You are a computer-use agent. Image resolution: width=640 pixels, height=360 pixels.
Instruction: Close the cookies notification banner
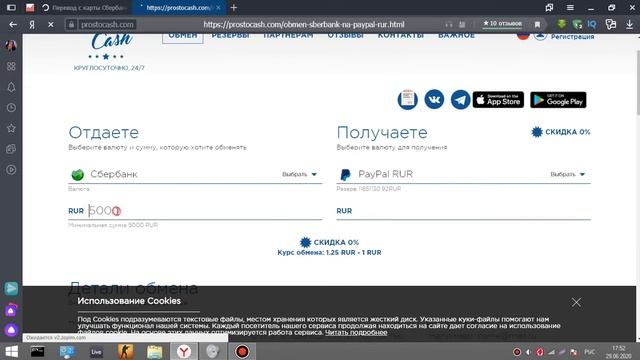[576, 302]
